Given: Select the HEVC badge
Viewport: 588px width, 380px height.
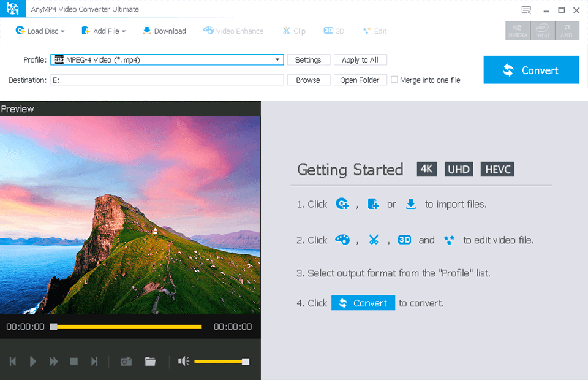Looking at the screenshot, I should tap(497, 169).
